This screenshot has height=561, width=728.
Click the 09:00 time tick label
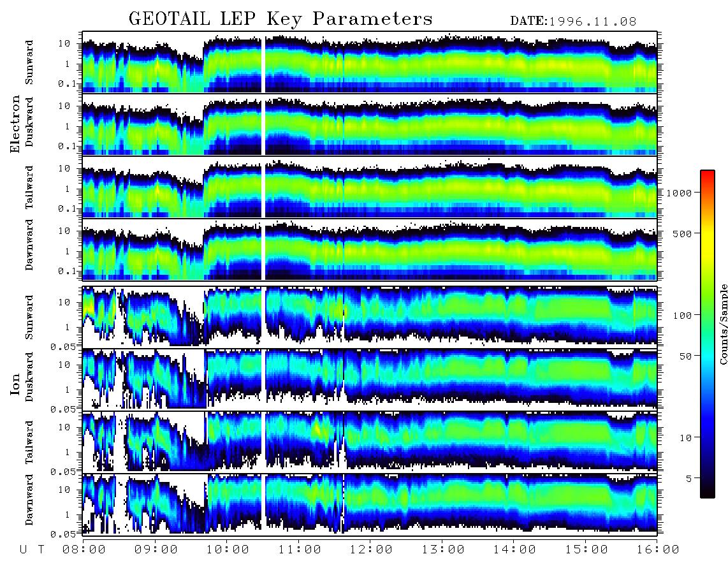[156, 550]
